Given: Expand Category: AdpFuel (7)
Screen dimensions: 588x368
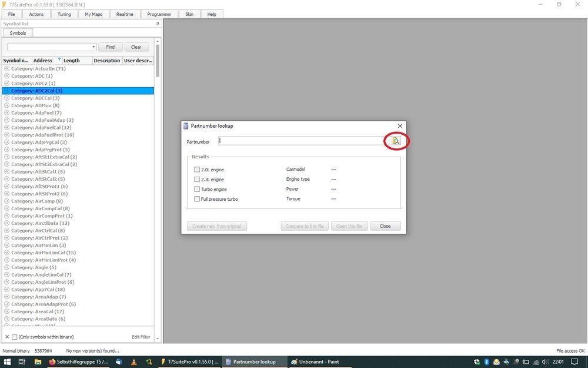Looking at the screenshot, I should [x=6, y=112].
